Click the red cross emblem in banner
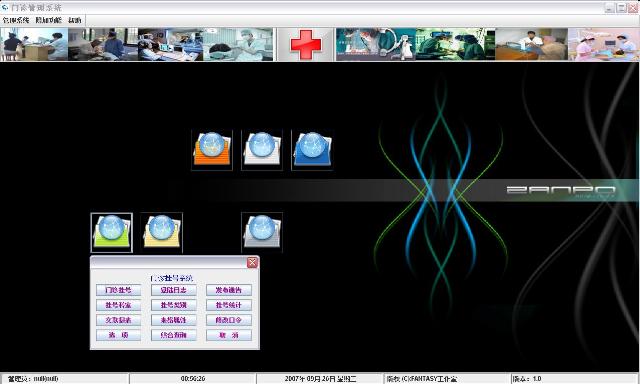 [306, 44]
